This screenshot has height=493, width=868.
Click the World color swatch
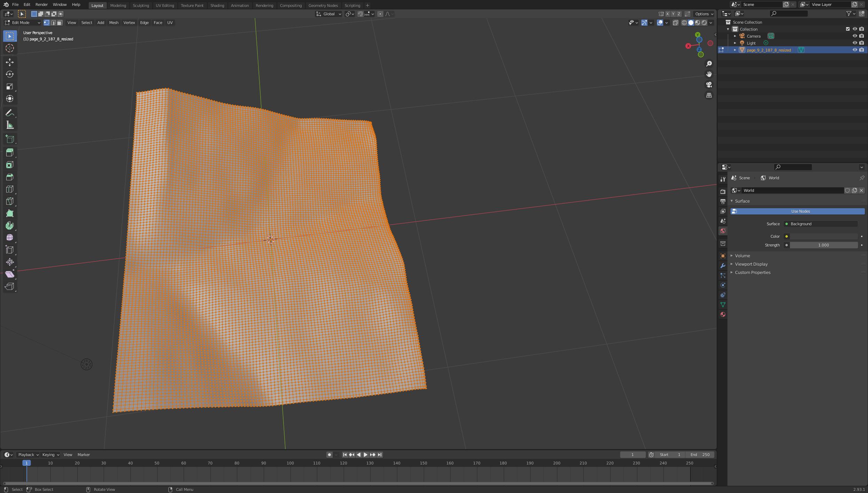(x=824, y=236)
